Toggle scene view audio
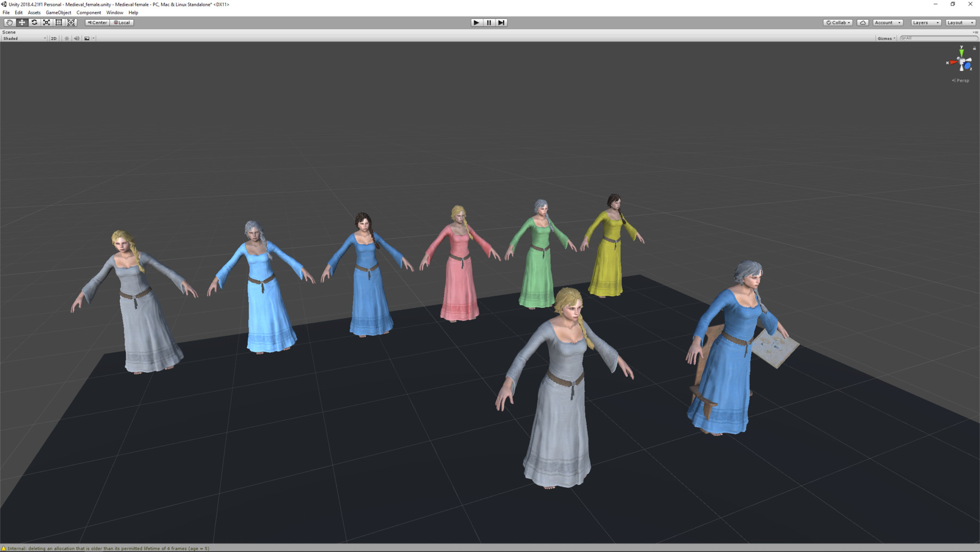The image size is (980, 552). (76, 38)
